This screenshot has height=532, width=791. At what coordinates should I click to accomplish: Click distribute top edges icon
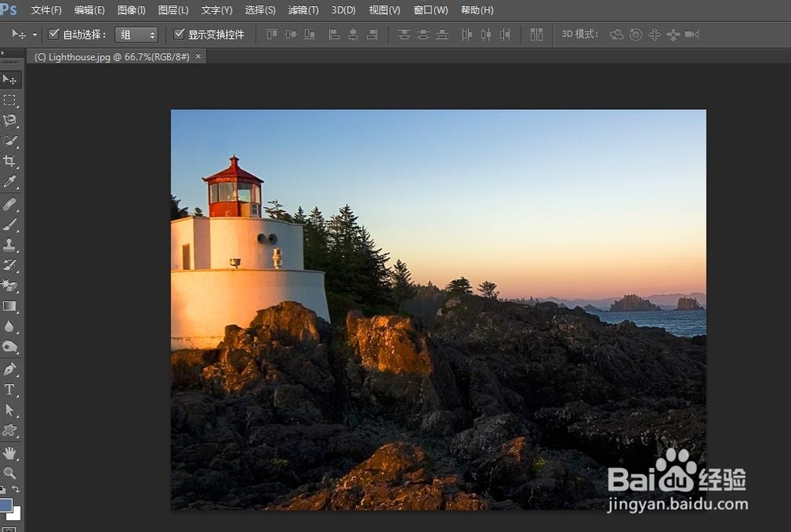403,34
